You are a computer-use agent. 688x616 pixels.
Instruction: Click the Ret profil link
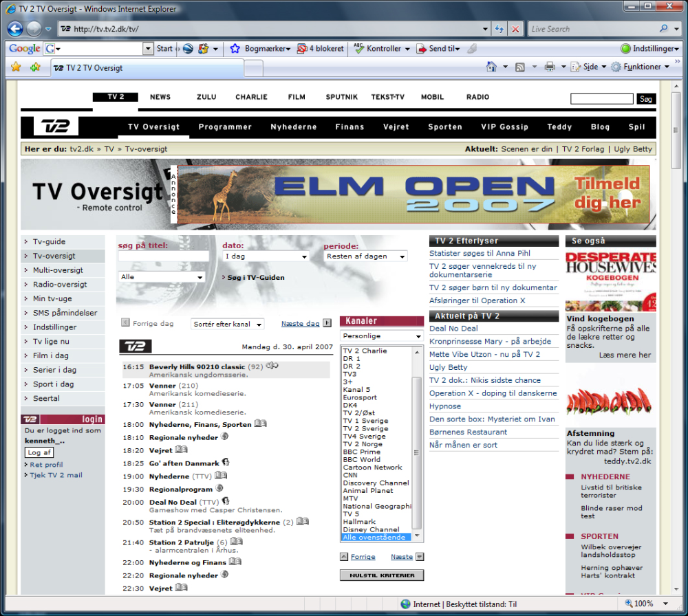tap(46, 464)
